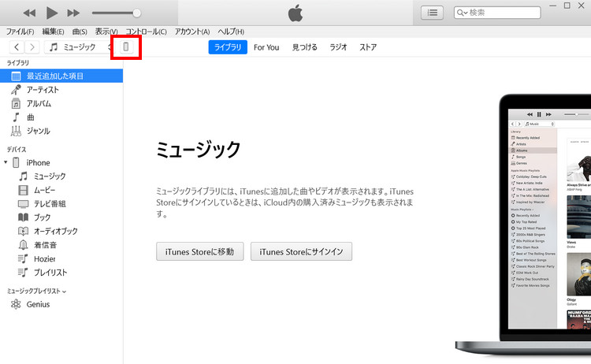Click the Genius atom icon
Viewport: 591px width, 364px height.
pyautogui.click(x=16, y=304)
